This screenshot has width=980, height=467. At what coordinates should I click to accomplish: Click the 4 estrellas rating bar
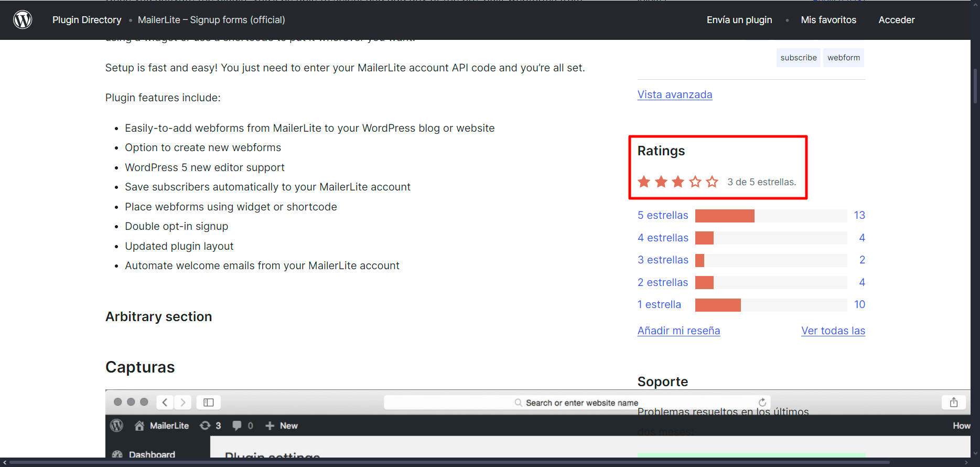click(771, 238)
